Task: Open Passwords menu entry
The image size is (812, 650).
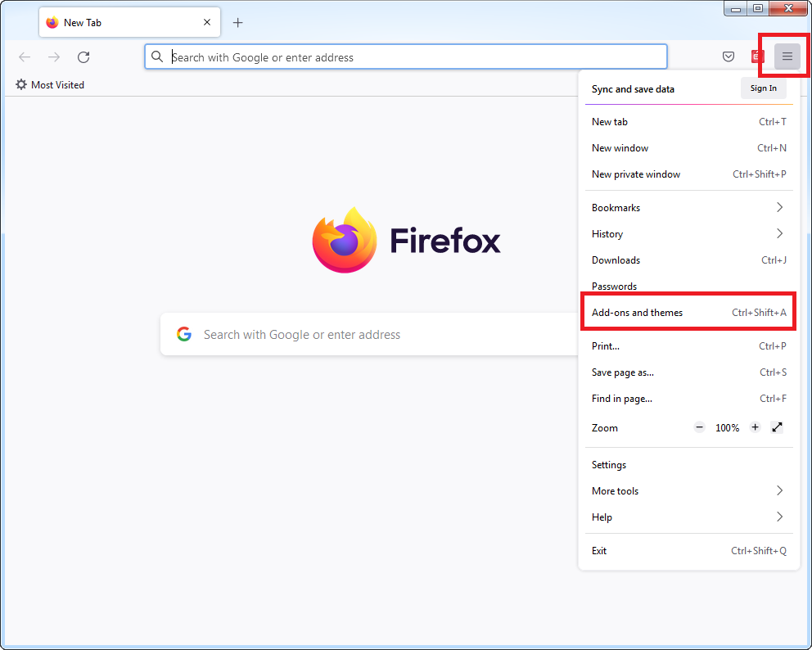Action: coord(688,286)
